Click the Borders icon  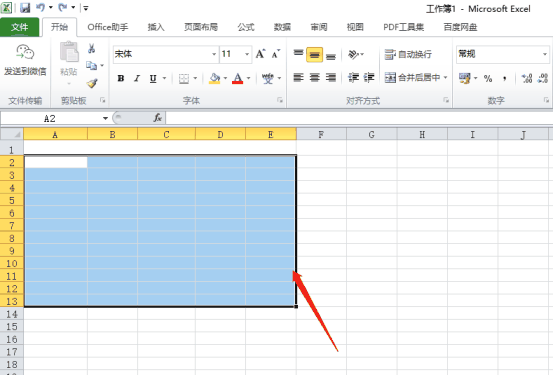pyautogui.click(x=184, y=78)
